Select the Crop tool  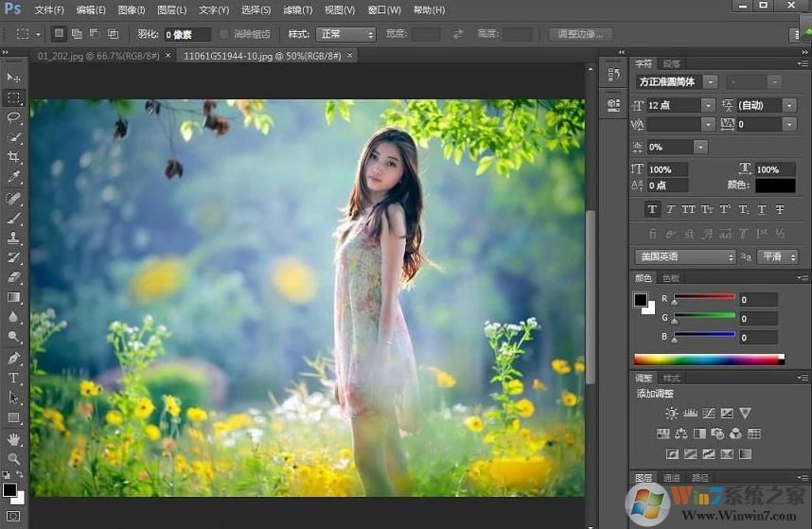(13, 157)
